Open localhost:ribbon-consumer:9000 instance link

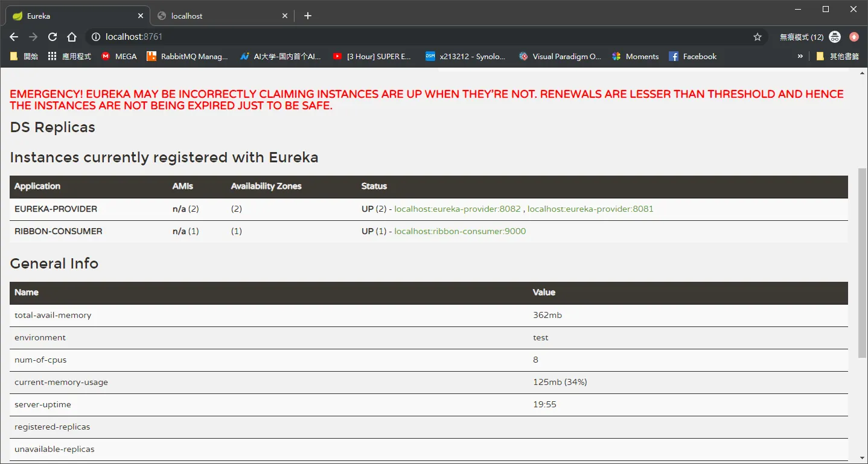click(460, 231)
